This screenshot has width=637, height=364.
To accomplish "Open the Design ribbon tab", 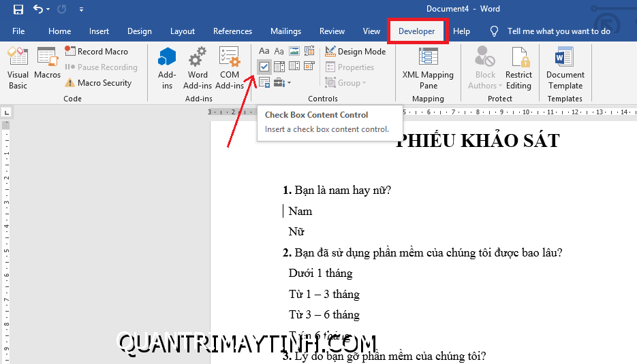I will click(x=140, y=31).
